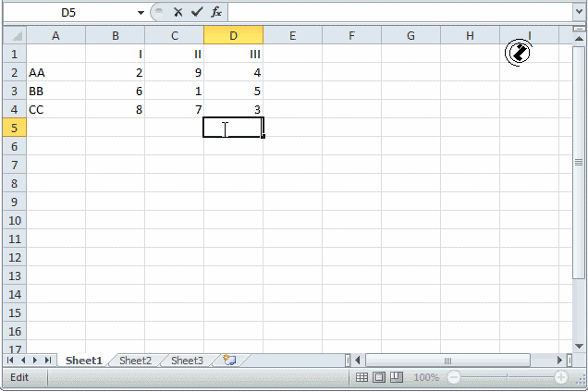Click the zoom out minus button
Image resolution: width=588 pixels, height=392 pixels.
[453, 377]
